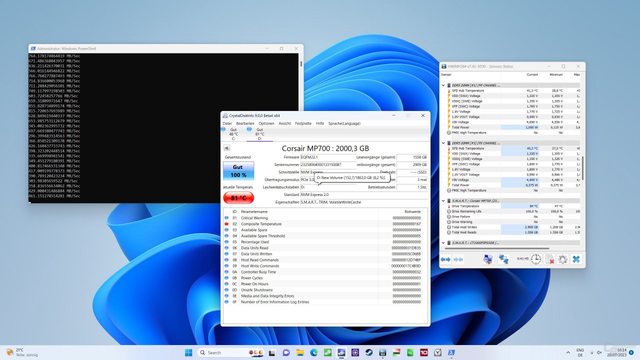640x360 pixels.
Task: Click the expand columns arrows icon in HWiNFO
Action: click(445, 259)
